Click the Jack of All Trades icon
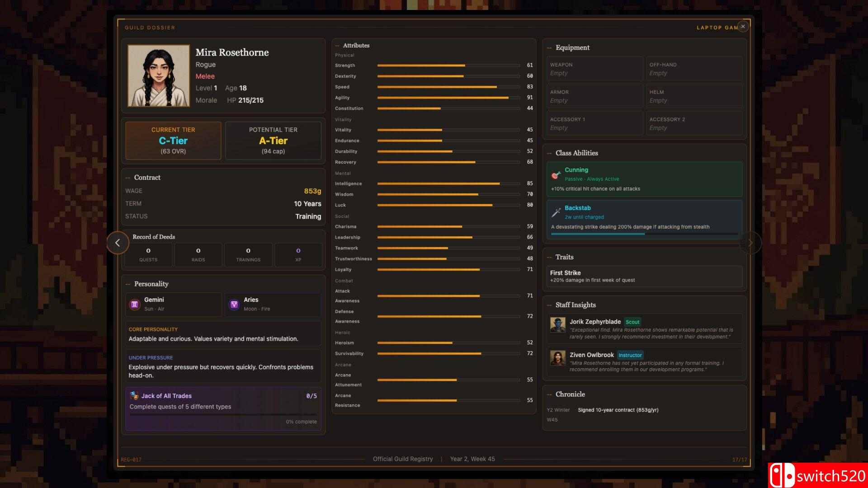 tap(134, 396)
